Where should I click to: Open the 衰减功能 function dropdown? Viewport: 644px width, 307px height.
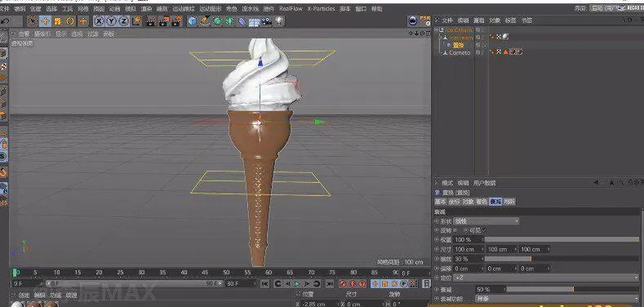(x=557, y=299)
